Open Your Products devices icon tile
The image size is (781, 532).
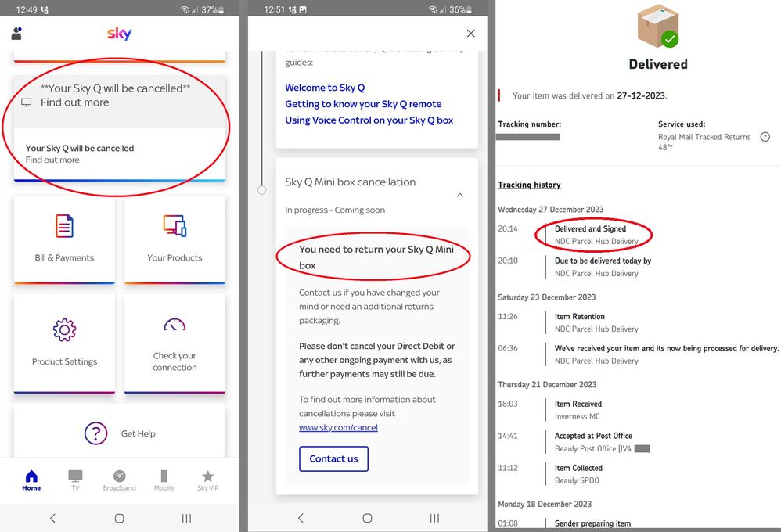[175, 239]
